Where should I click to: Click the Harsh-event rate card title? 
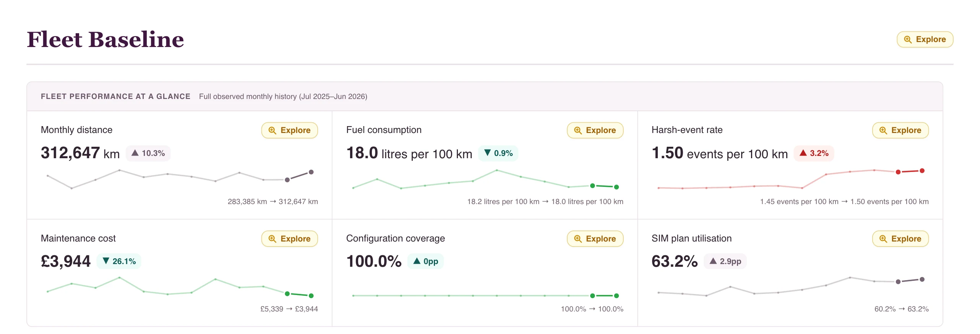point(687,130)
